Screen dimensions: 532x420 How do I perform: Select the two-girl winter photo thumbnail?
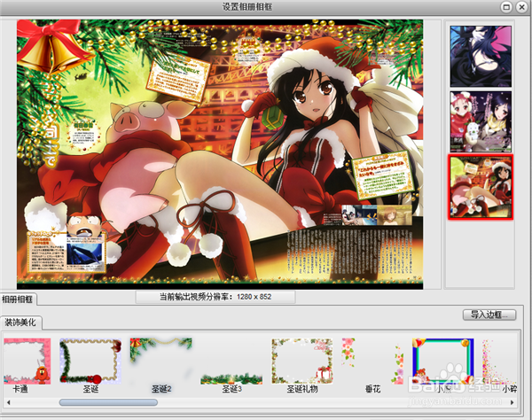point(481,121)
